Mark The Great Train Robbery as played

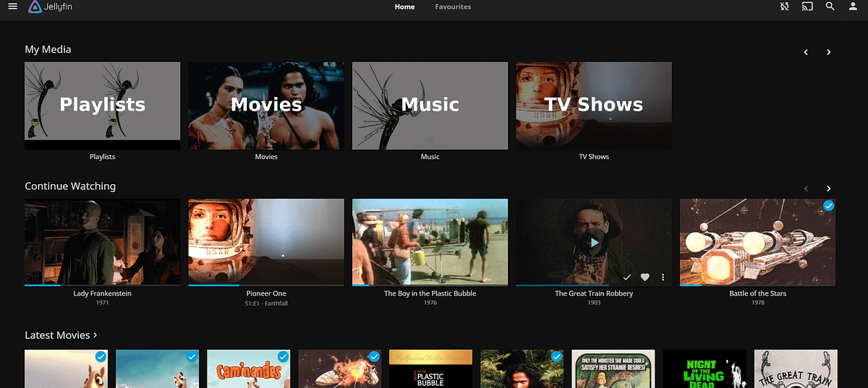pyautogui.click(x=627, y=277)
